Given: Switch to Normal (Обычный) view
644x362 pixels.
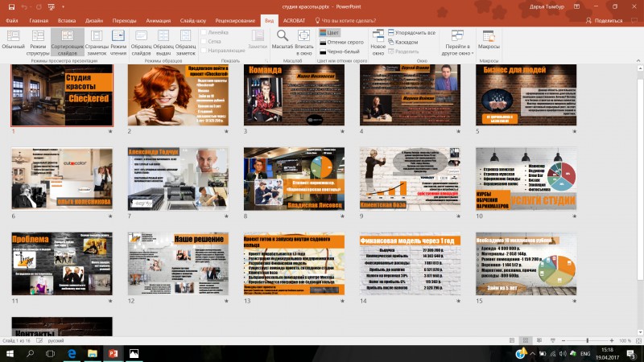Looking at the screenshot, I should click(x=13, y=39).
